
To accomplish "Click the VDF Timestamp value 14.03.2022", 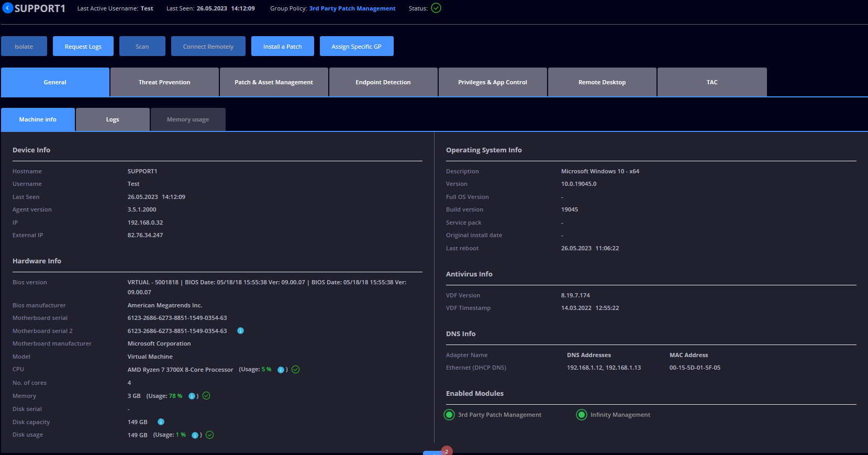I will (576, 308).
